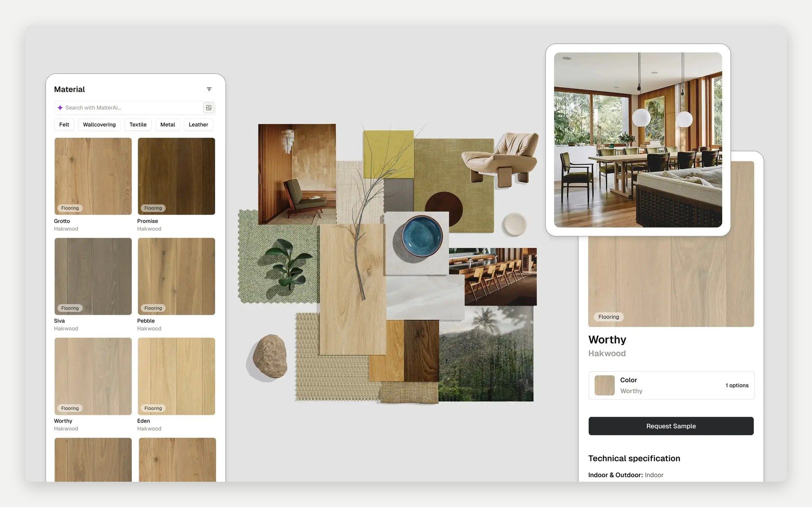Click the Siva material name
The height and width of the screenshot is (507, 812).
pos(60,321)
